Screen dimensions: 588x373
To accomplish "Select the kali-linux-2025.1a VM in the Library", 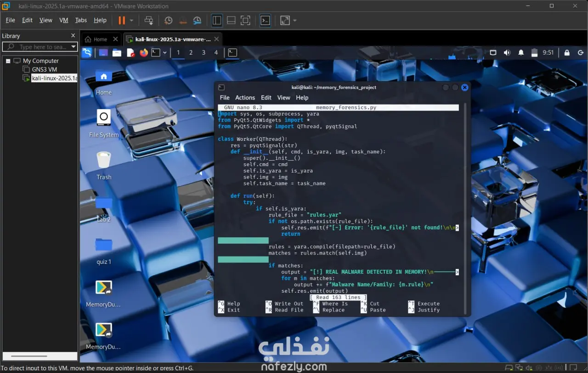I will click(x=54, y=78).
